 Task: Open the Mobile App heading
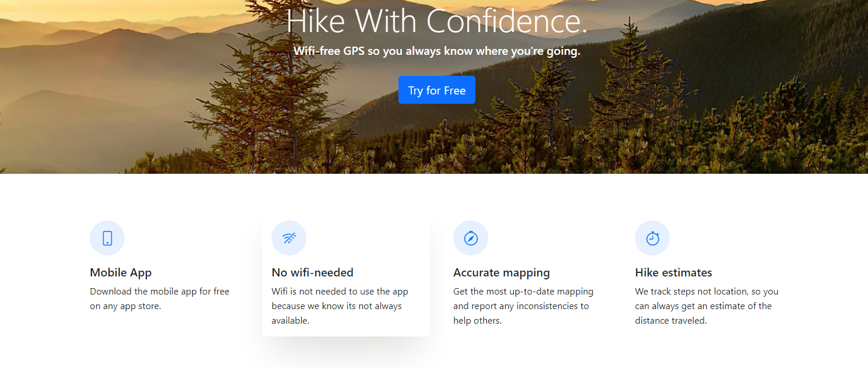[x=121, y=272]
